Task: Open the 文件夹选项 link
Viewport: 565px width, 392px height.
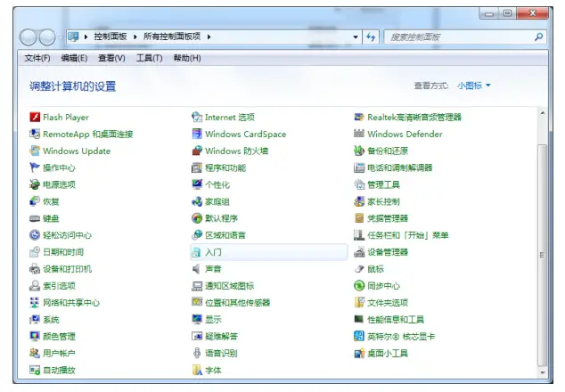Action: (388, 303)
